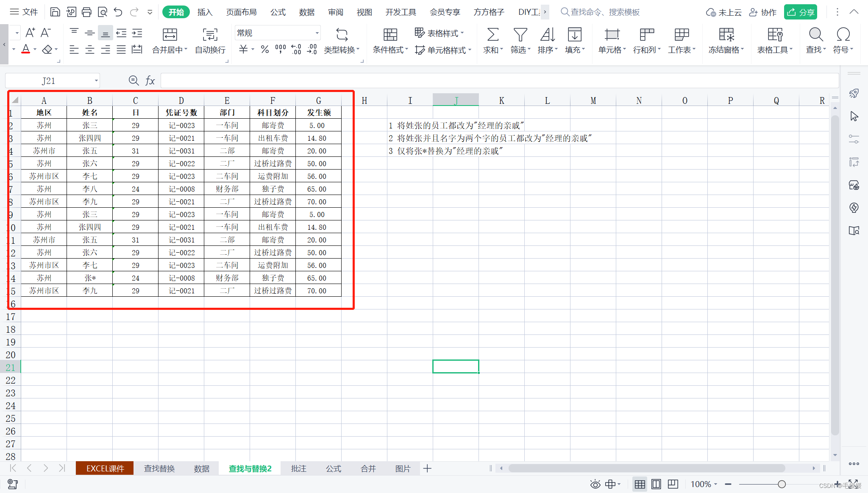Click the Find (查找) magnifier icon
This screenshot has height=493, width=868.
(815, 35)
